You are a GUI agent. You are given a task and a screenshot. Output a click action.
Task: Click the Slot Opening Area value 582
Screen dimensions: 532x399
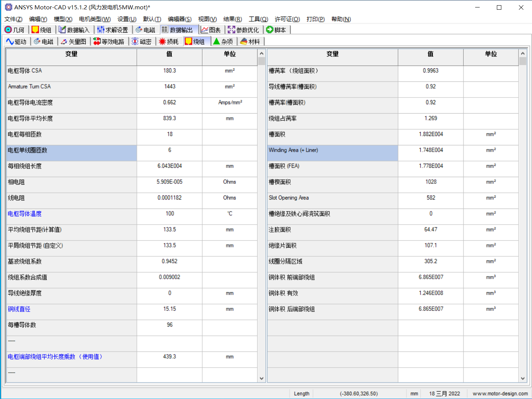point(431,198)
